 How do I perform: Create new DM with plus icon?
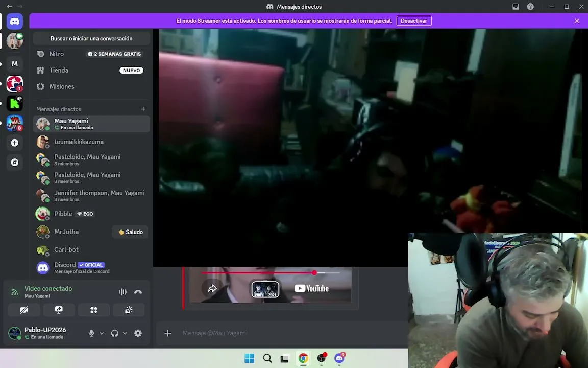tap(143, 109)
